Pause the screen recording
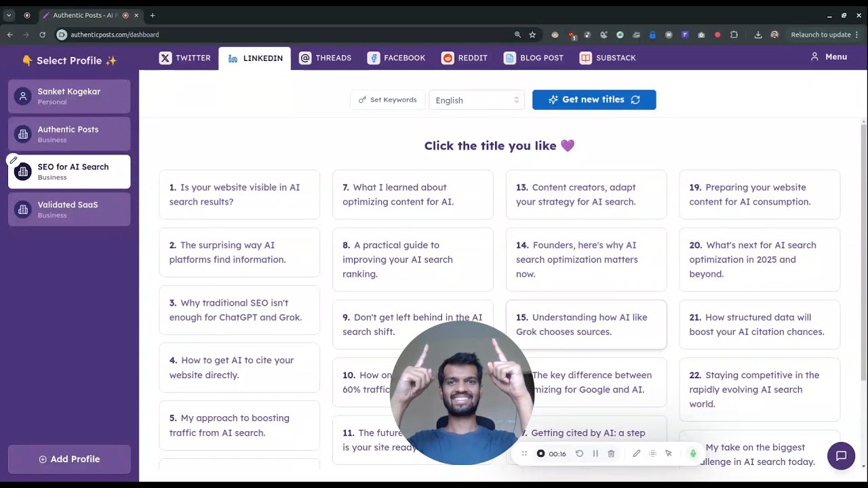This screenshot has width=868, height=488. coord(595,453)
